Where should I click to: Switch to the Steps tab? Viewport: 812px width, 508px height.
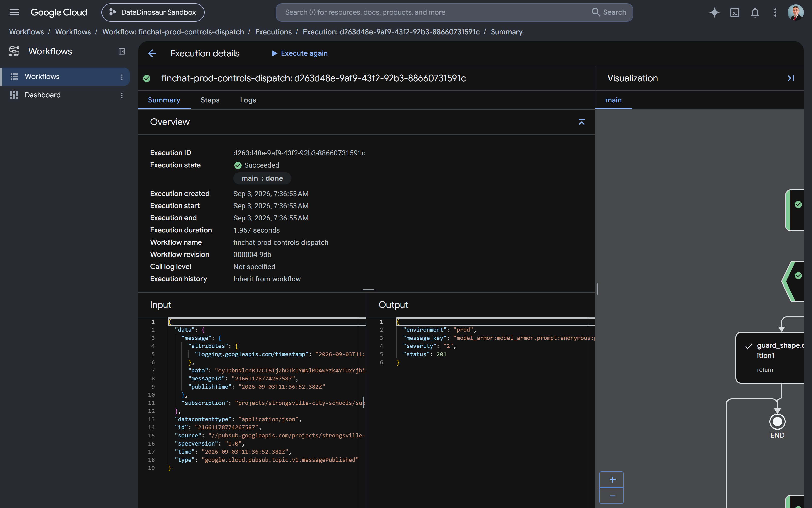(210, 100)
